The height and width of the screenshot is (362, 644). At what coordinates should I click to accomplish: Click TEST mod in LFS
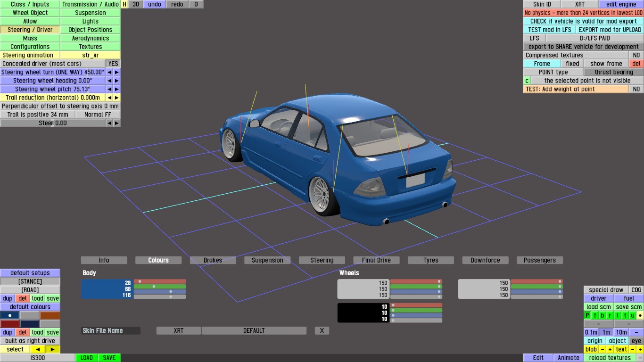point(550,30)
